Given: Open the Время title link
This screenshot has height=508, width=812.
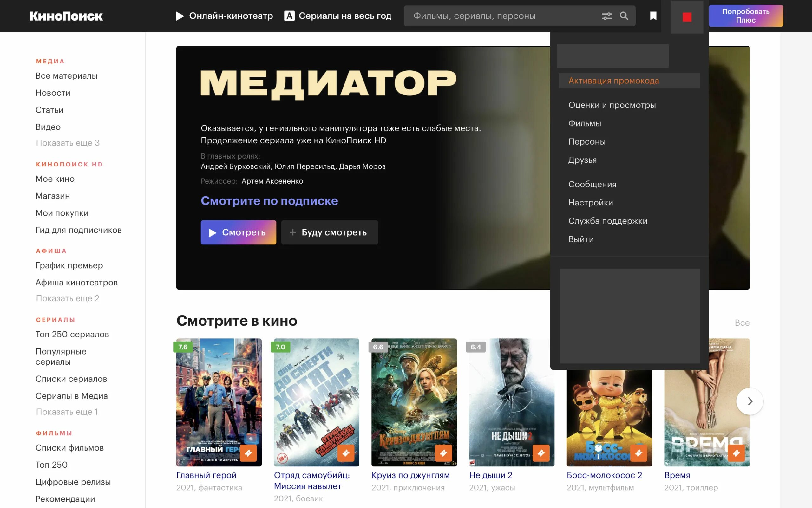Looking at the screenshot, I should [677, 475].
